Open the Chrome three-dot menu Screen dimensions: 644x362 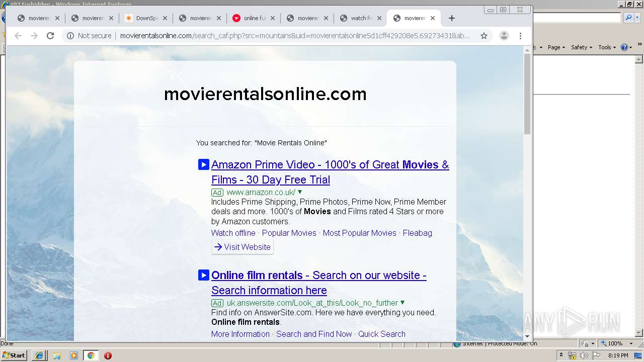[x=521, y=36]
